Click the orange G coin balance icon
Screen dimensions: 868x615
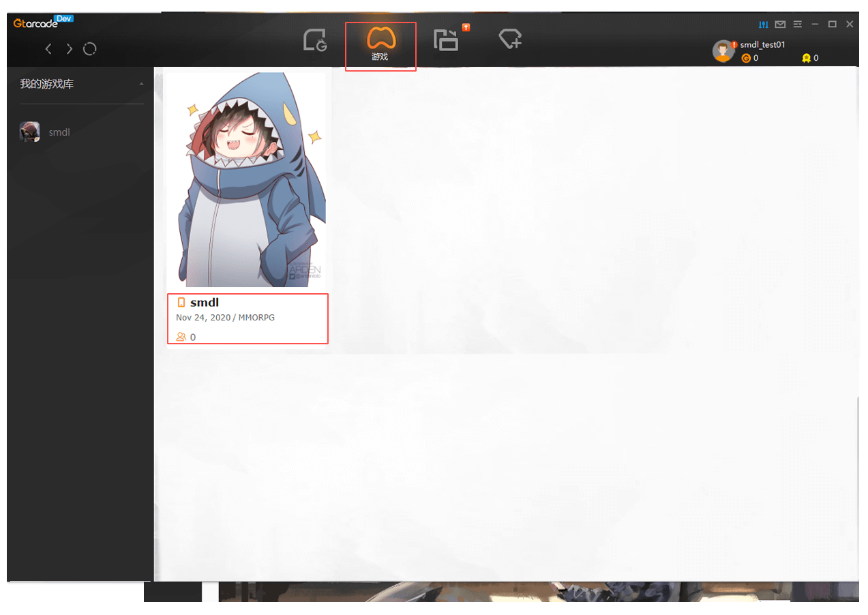[746, 59]
